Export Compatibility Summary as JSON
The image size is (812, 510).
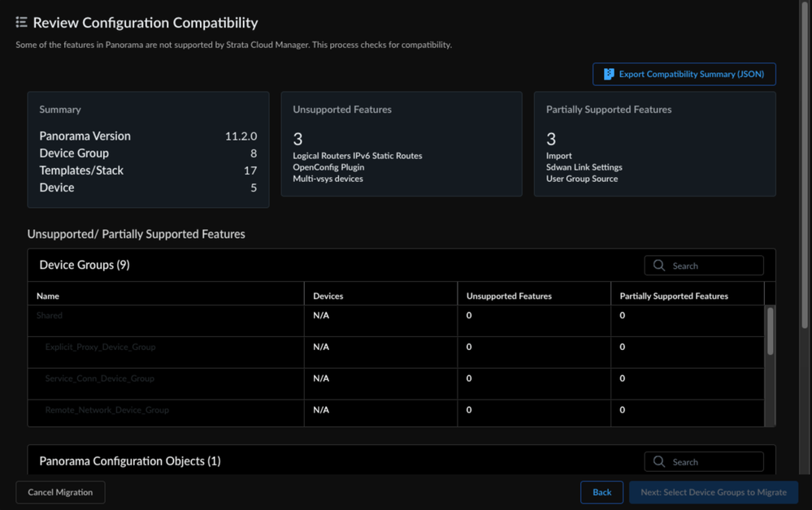tap(684, 75)
